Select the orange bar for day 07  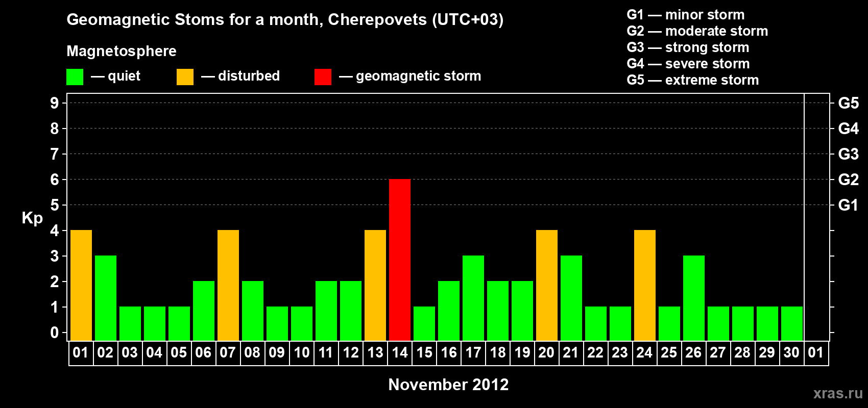point(228,285)
